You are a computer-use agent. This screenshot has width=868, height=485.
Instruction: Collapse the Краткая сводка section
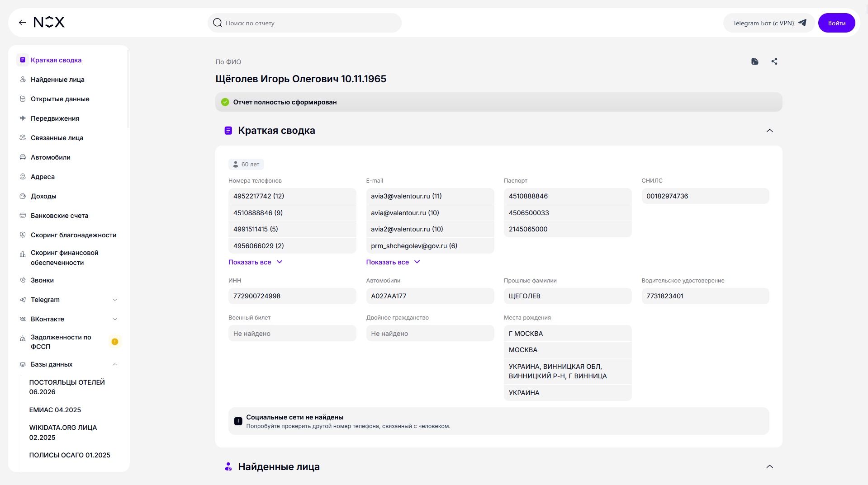pyautogui.click(x=770, y=131)
